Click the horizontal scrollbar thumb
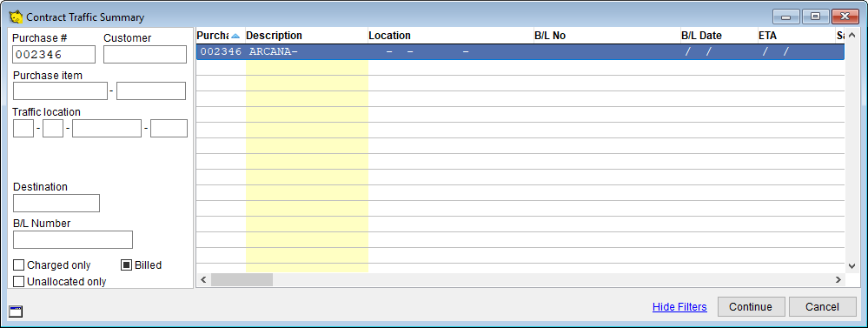Image resolution: width=868 pixels, height=328 pixels. coord(242,280)
